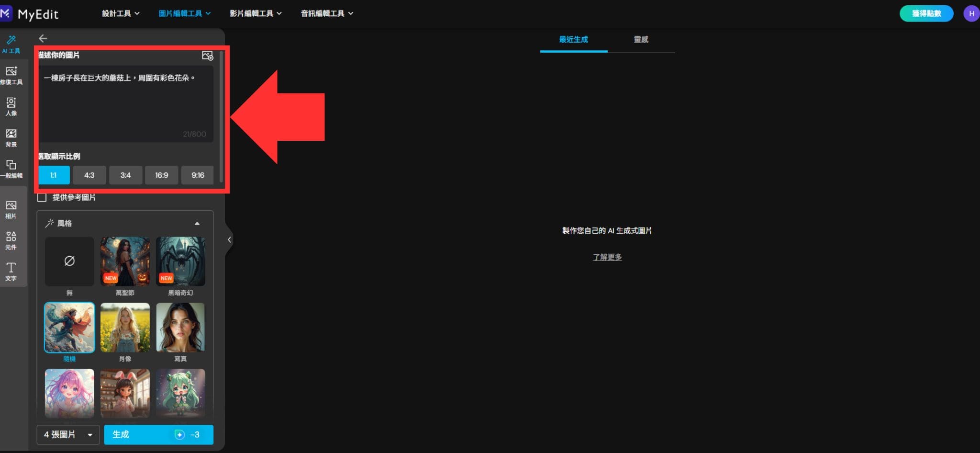
Task: Open the 元件 sidebar section
Action: [x=11, y=240]
